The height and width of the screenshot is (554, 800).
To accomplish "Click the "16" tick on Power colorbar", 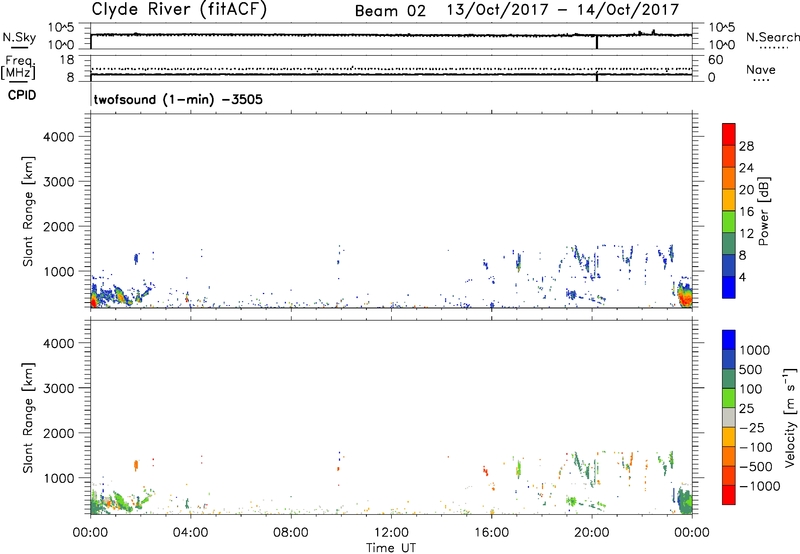I will point(746,212).
